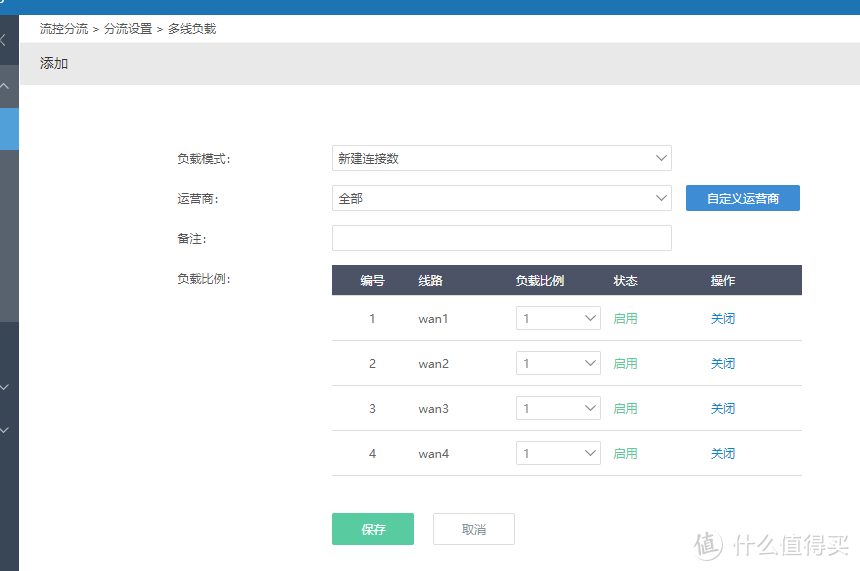The height and width of the screenshot is (571, 860).
Task: Open the wan1 负载比例 dropdown
Action: (x=558, y=319)
